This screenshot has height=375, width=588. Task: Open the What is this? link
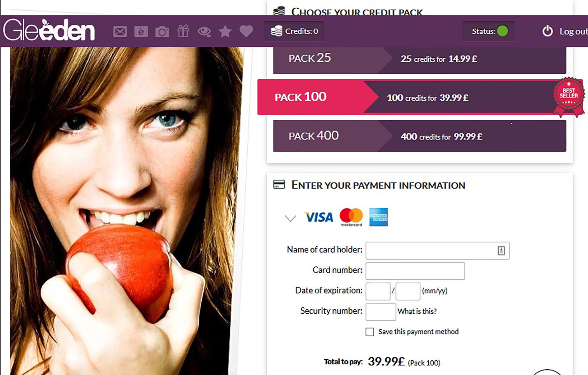(417, 311)
